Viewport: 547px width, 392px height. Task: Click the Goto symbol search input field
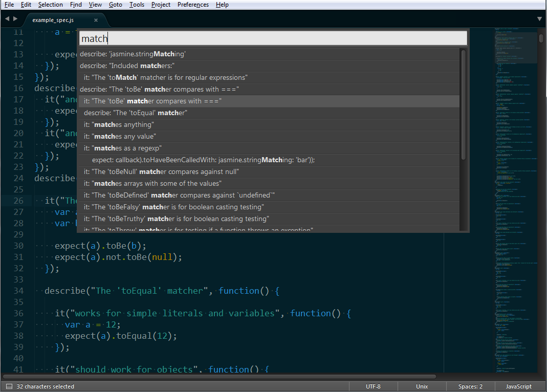point(273,38)
